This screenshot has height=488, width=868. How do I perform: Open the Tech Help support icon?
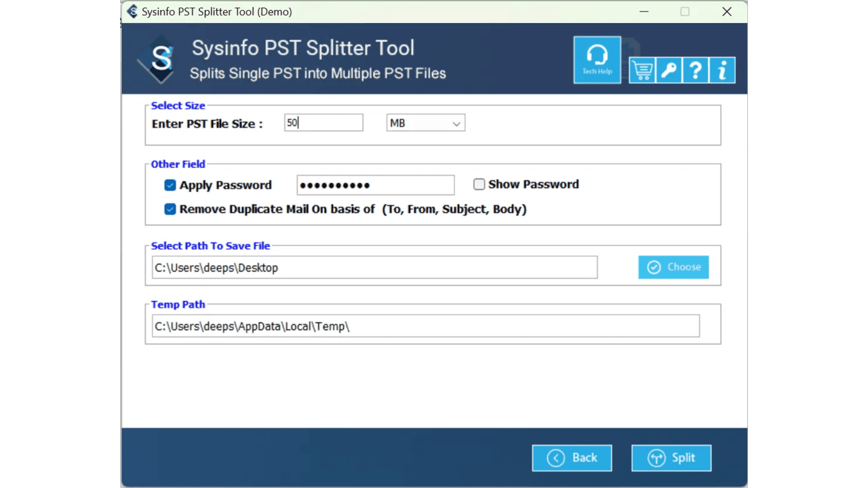click(597, 60)
